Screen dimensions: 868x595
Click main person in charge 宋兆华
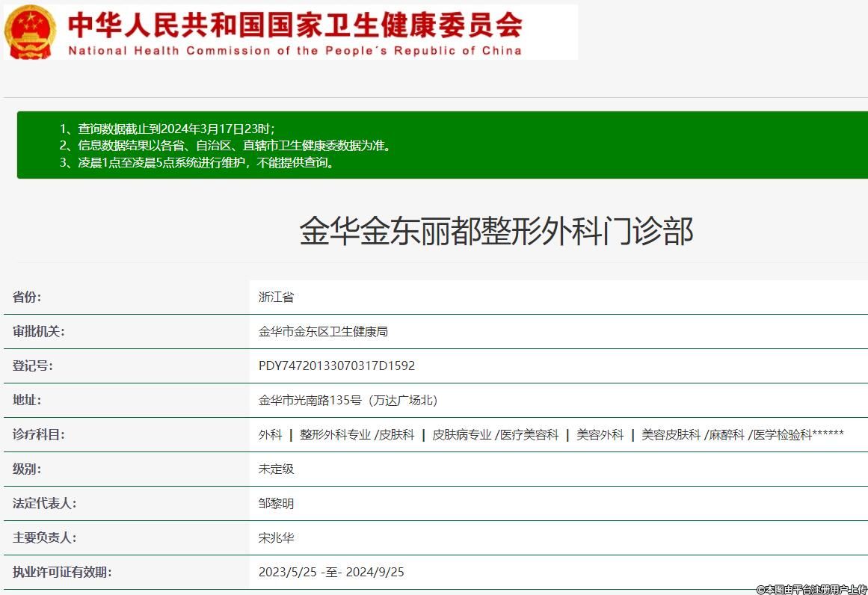click(x=276, y=537)
